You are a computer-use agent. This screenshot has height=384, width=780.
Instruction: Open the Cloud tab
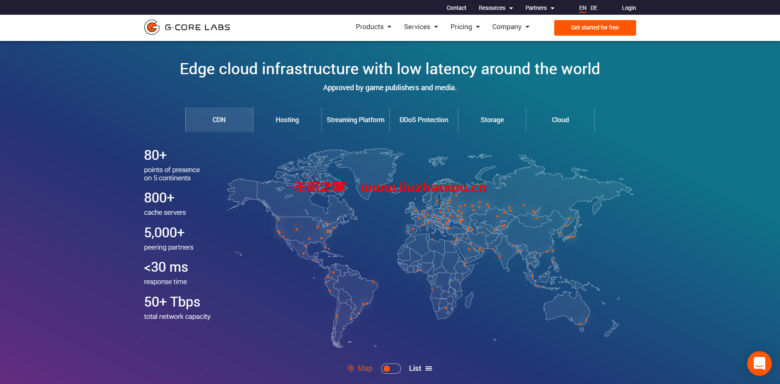click(x=560, y=120)
